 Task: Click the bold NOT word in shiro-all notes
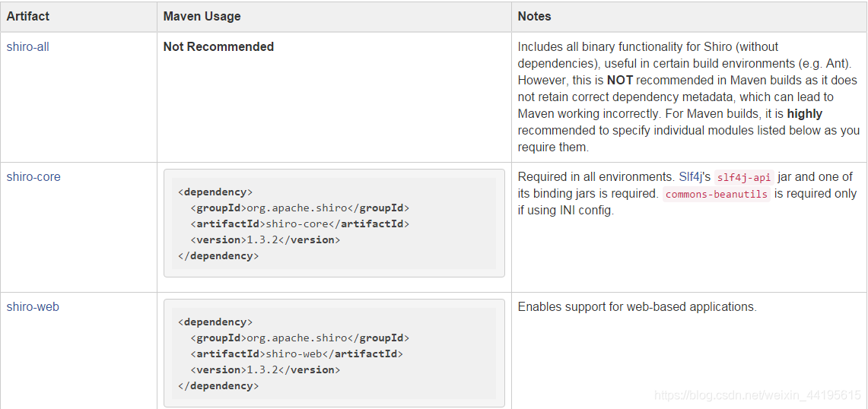click(619, 81)
